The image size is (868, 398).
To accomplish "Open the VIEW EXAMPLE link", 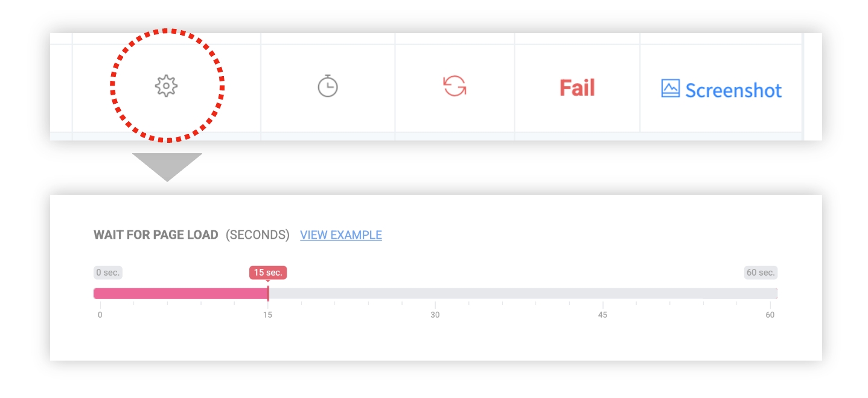I will coord(341,235).
